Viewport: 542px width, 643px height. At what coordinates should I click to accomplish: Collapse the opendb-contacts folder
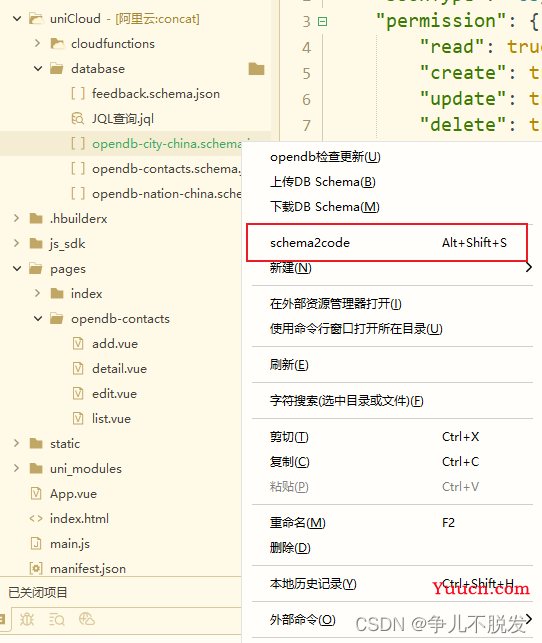38,319
